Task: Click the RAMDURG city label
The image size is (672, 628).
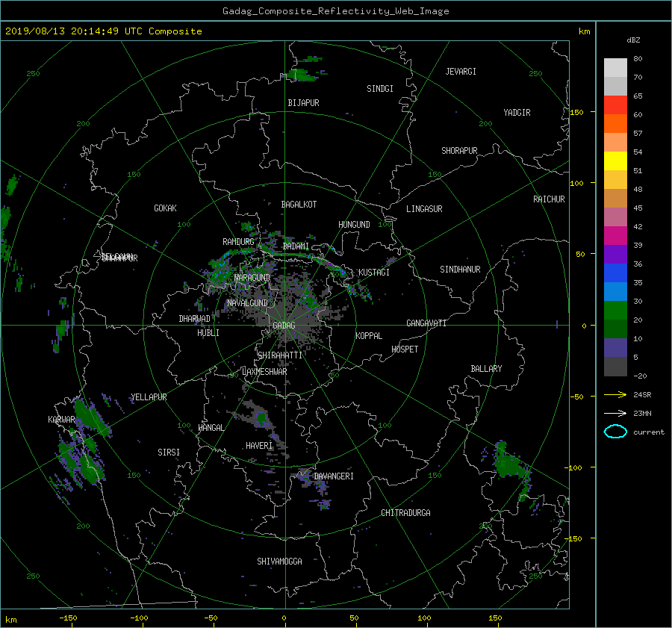Action: tap(238, 242)
